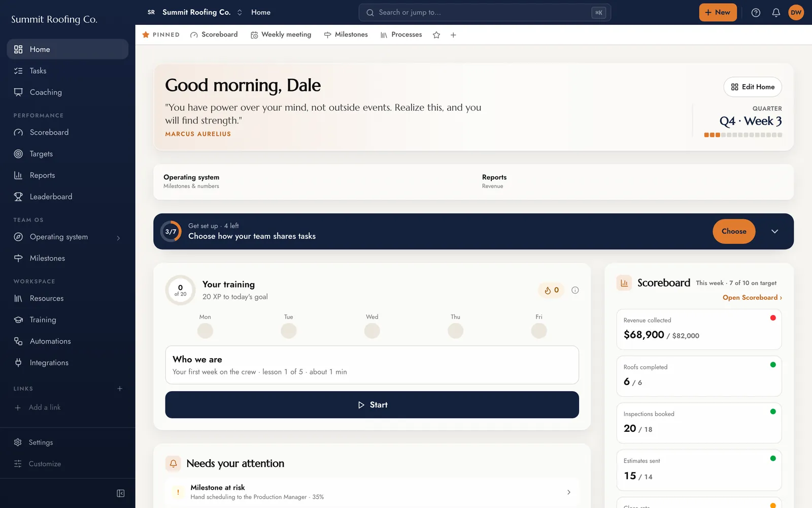Click the 3/7 setup progress ring
The height and width of the screenshot is (508, 812).
[171, 231]
